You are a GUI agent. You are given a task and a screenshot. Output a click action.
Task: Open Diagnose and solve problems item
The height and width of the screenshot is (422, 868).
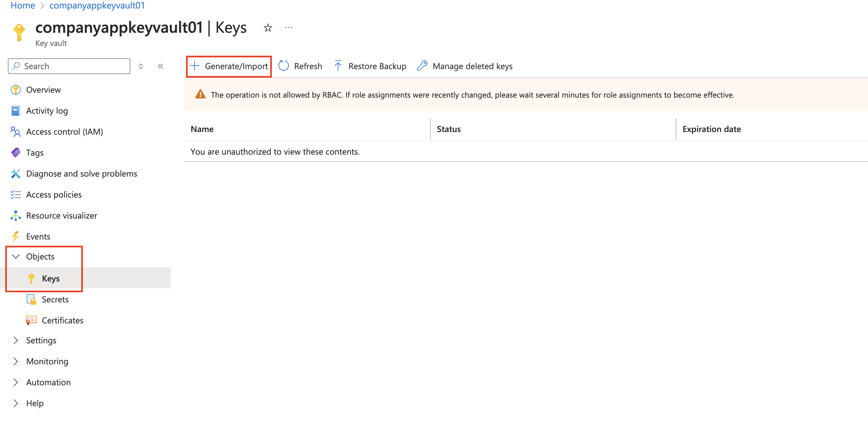point(82,174)
